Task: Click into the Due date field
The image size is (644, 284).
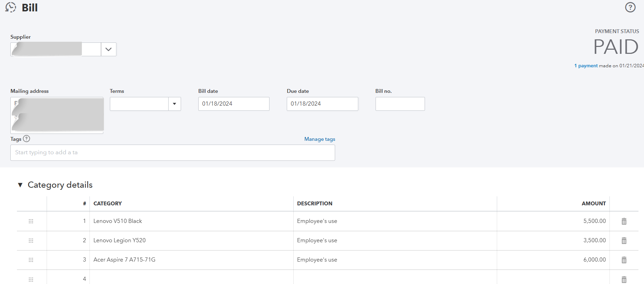Action: (x=322, y=104)
